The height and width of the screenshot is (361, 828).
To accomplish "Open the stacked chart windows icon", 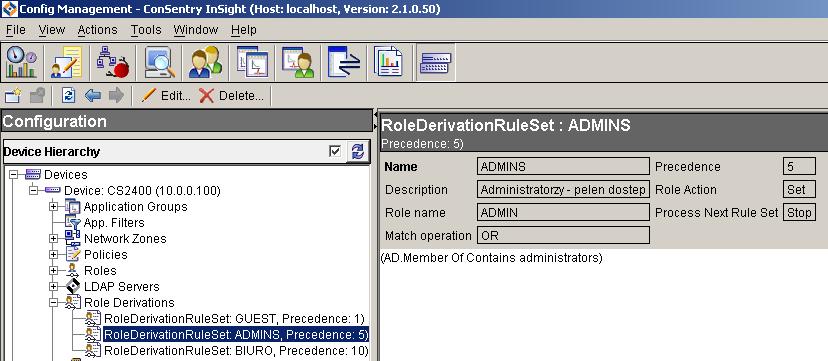I will [251, 62].
